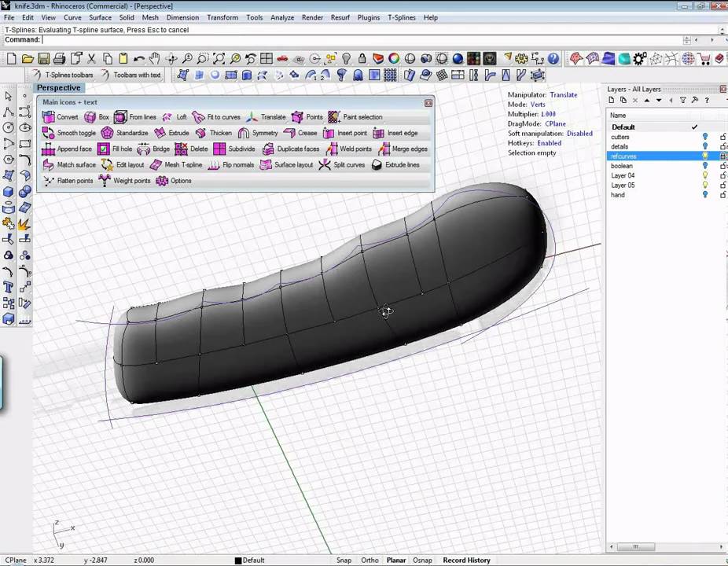Image resolution: width=728 pixels, height=566 pixels.
Task: Click the Multiplier 1.000 value
Action: coord(548,114)
